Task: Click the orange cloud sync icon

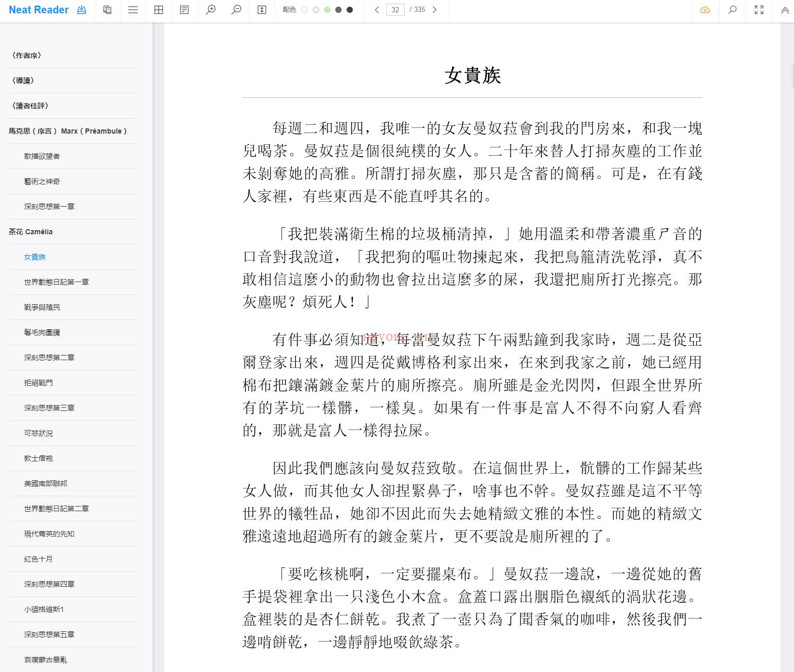Action: click(x=705, y=10)
